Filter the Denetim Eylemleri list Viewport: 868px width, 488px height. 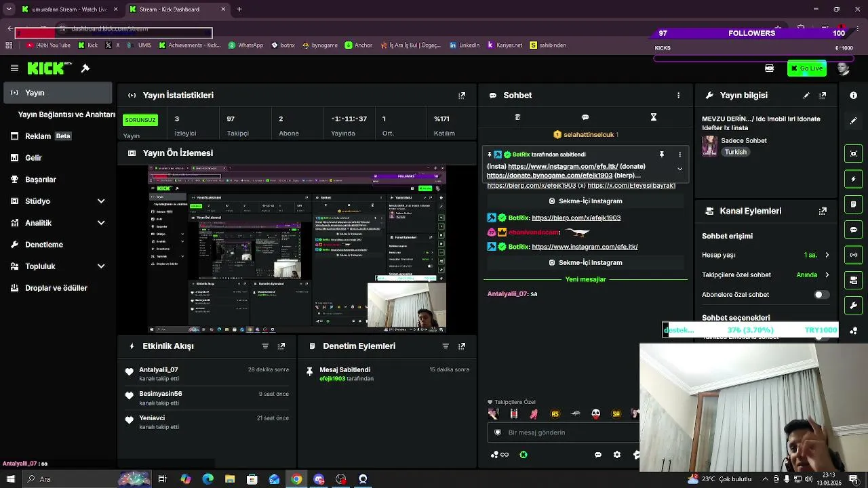point(446,346)
